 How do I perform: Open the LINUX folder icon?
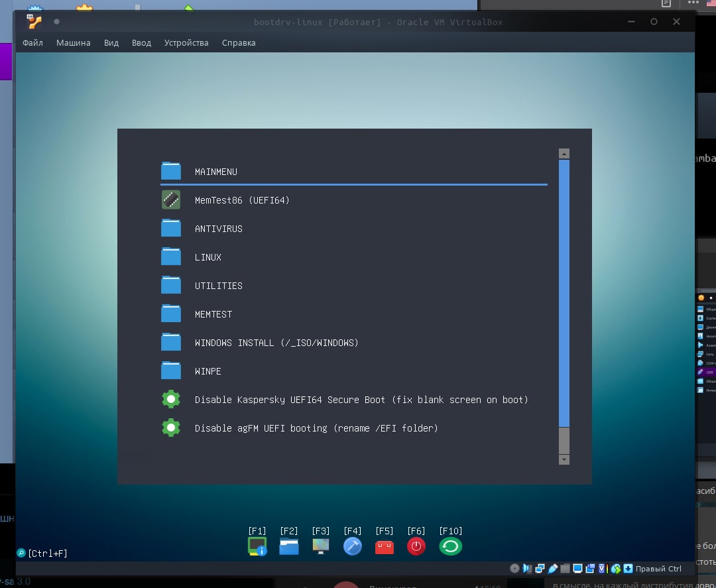point(171,257)
